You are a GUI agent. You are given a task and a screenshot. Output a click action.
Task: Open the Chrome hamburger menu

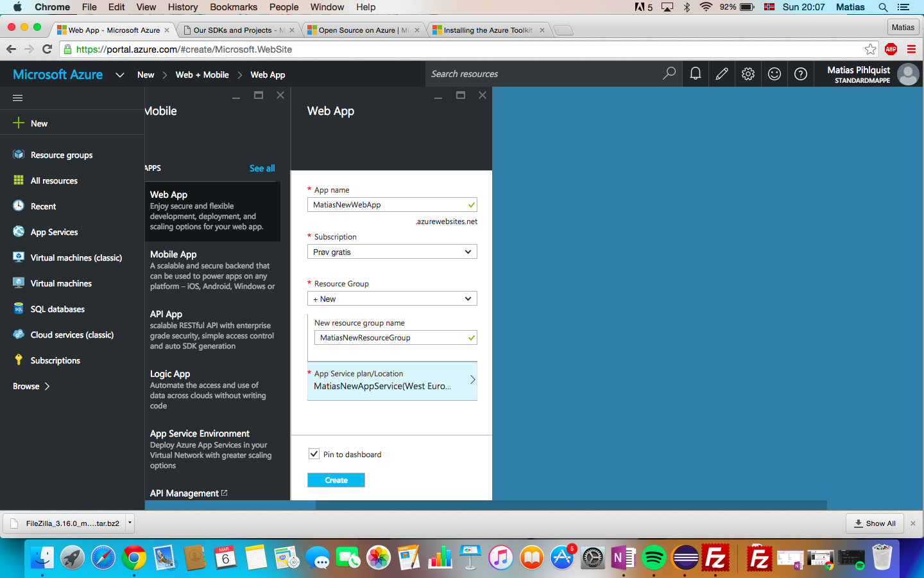pos(911,49)
